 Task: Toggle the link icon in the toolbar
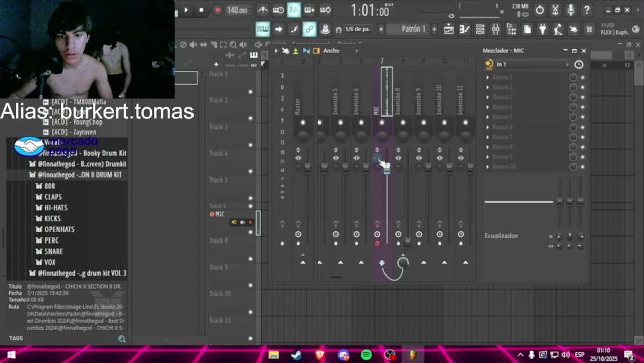(309, 29)
